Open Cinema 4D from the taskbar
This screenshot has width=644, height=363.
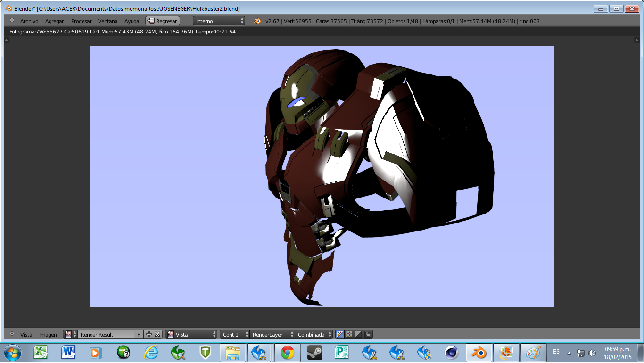click(452, 352)
